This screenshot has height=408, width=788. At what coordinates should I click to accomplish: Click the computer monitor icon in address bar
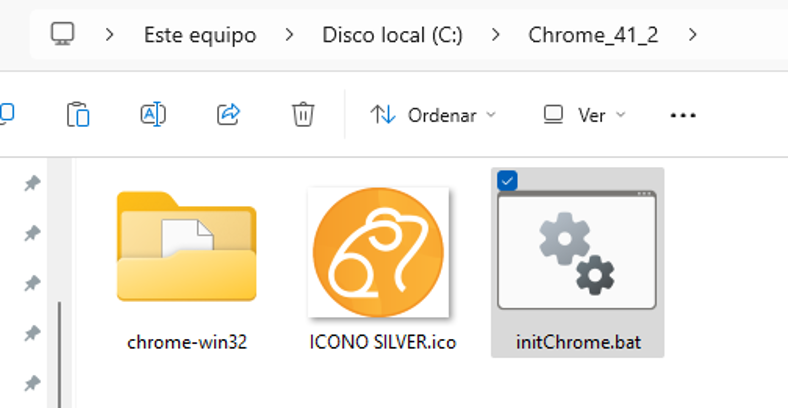(63, 34)
